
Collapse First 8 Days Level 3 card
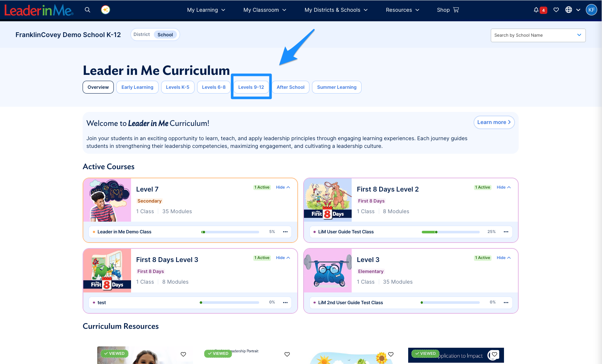tap(283, 258)
